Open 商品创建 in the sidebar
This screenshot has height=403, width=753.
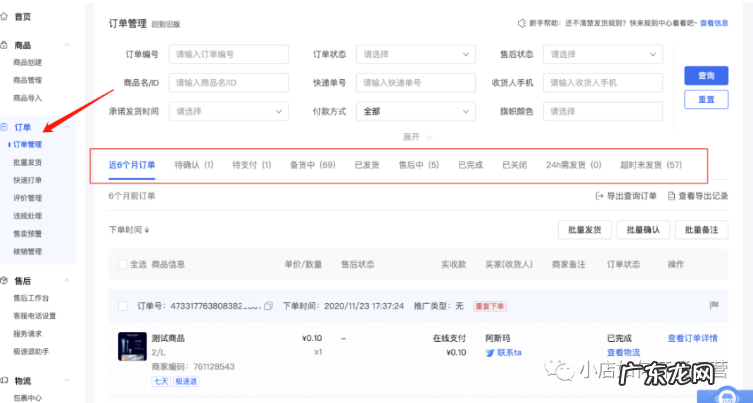tap(27, 62)
